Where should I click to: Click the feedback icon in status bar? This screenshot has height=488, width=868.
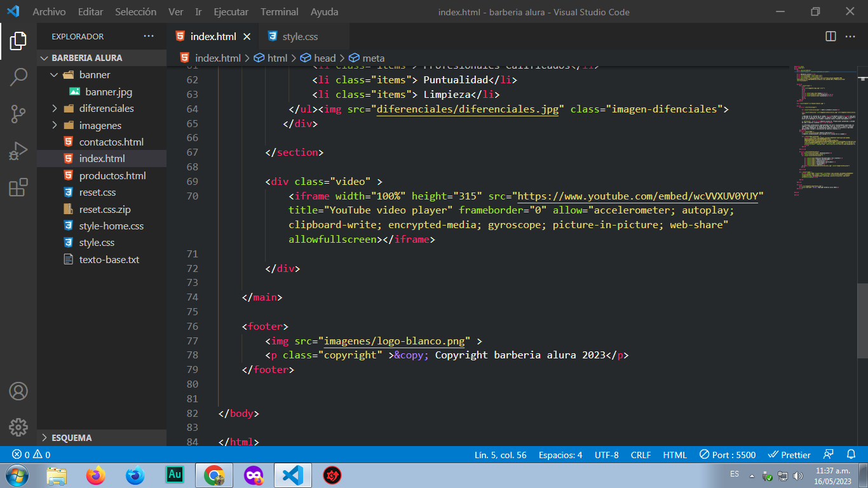pos(828,455)
